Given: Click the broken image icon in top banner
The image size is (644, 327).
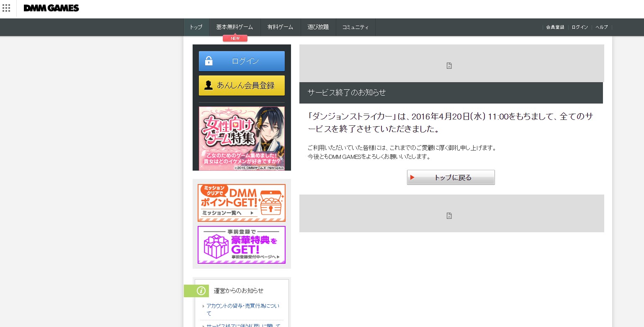Looking at the screenshot, I should click(449, 65).
